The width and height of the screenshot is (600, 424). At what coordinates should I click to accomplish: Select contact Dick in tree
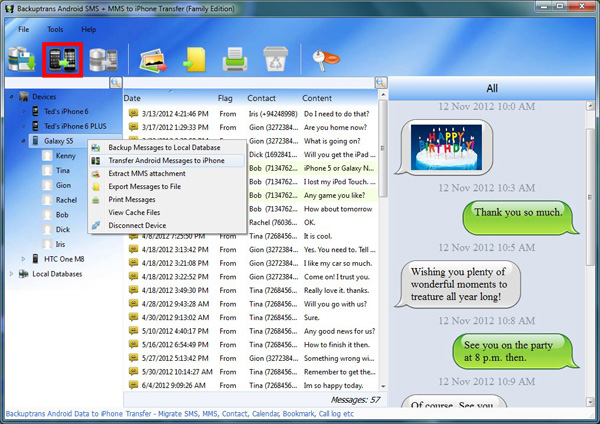[x=63, y=229]
